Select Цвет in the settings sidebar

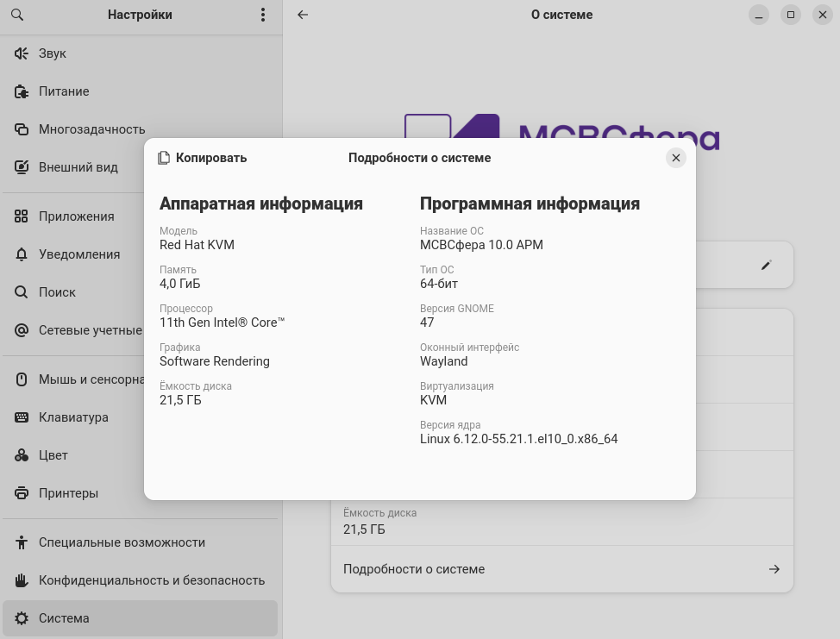coord(53,455)
